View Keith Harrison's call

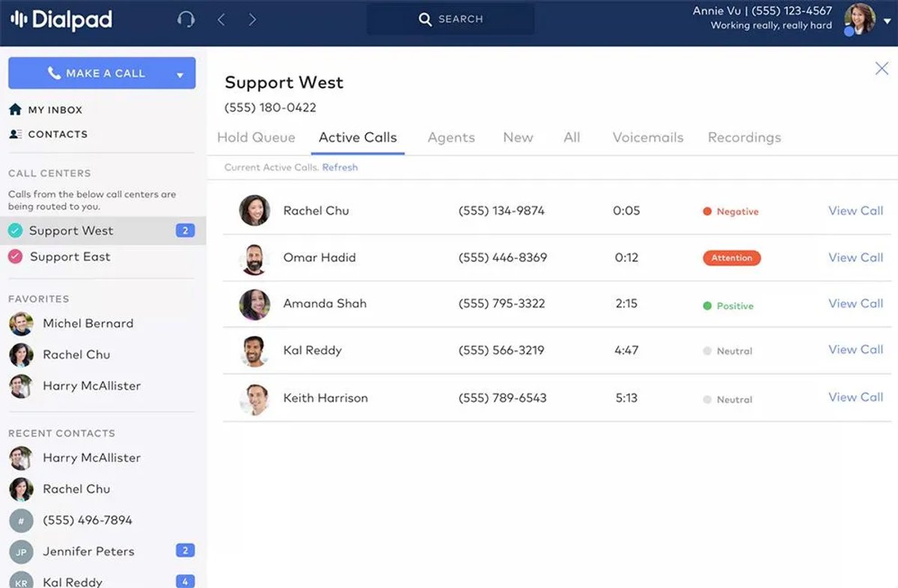pos(855,397)
